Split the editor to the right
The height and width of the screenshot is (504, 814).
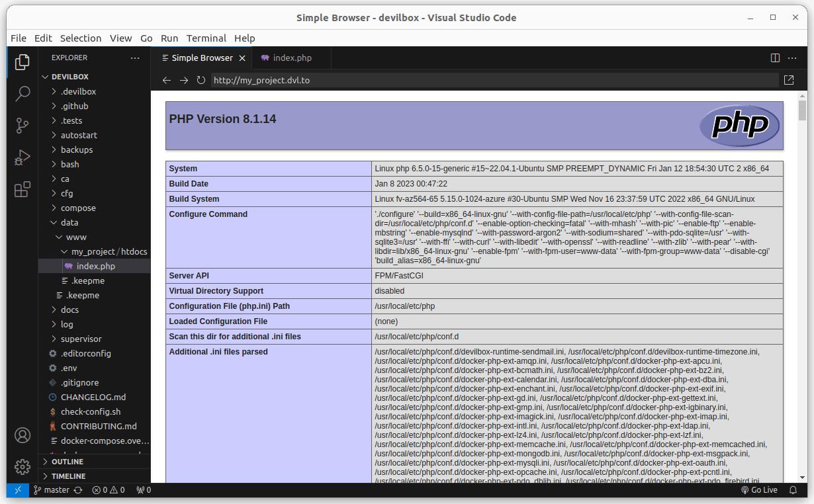point(775,58)
